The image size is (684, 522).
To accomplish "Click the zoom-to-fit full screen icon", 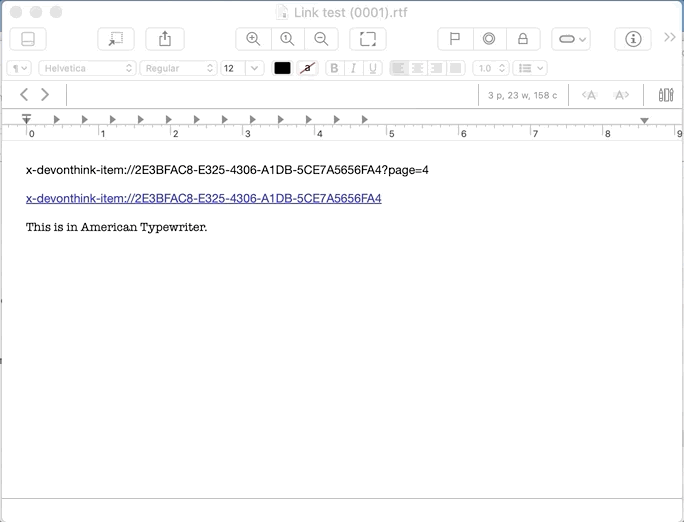I will click(368, 39).
